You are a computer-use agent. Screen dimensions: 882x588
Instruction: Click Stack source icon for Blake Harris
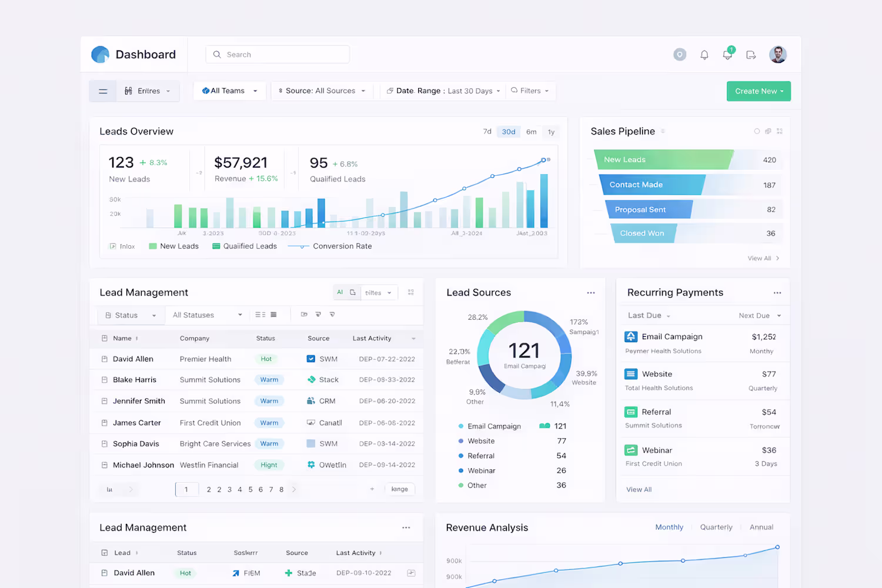point(311,380)
